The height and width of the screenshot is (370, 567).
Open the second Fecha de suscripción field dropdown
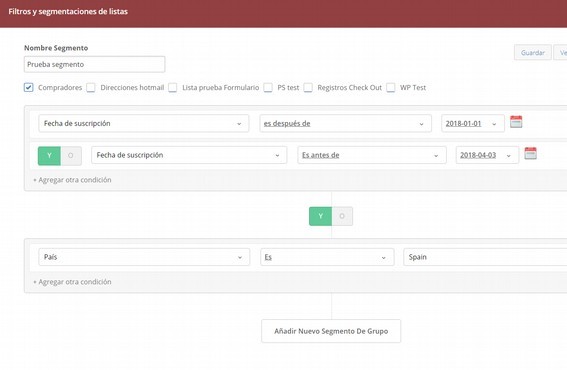pos(189,155)
